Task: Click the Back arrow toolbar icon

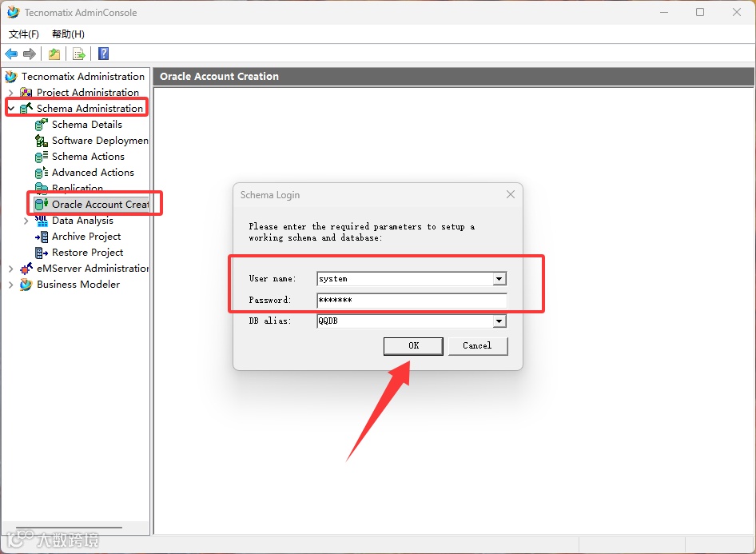Action: tap(11, 54)
